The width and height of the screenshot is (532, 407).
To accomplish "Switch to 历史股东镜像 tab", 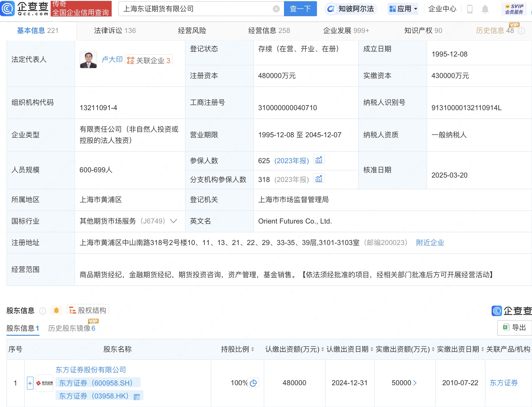I will (x=72, y=328).
